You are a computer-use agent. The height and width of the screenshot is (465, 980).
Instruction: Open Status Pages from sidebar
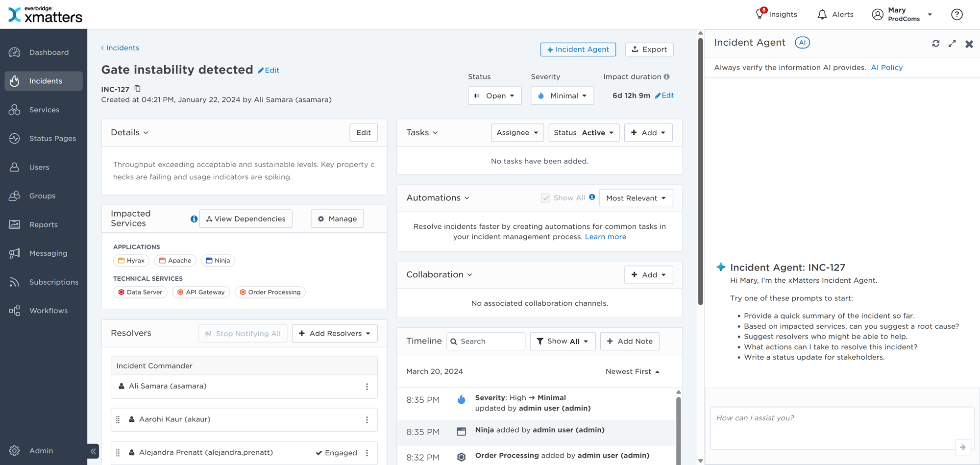coord(52,139)
